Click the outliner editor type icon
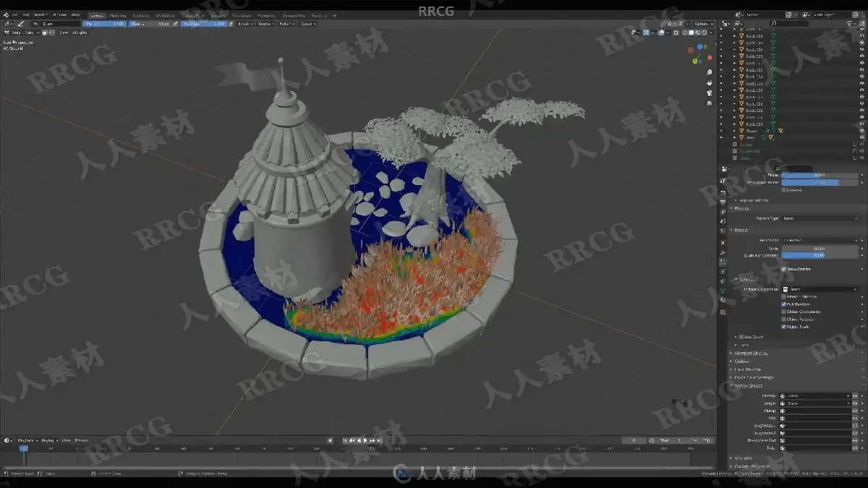868x488 pixels. [724, 24]
